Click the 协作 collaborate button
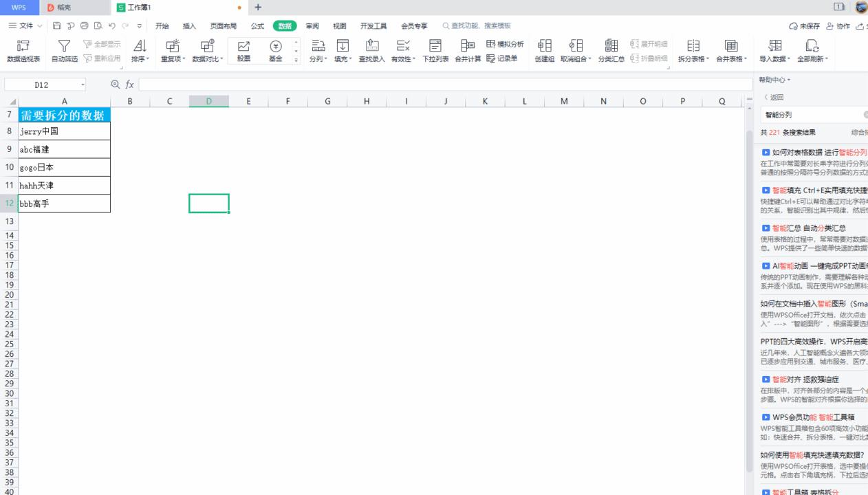The width and height of the screenshot is (868, 495). point(838,26)
